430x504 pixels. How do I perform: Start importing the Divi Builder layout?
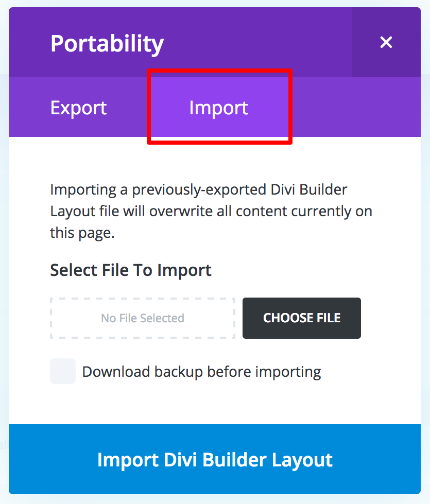click(215, 459)
